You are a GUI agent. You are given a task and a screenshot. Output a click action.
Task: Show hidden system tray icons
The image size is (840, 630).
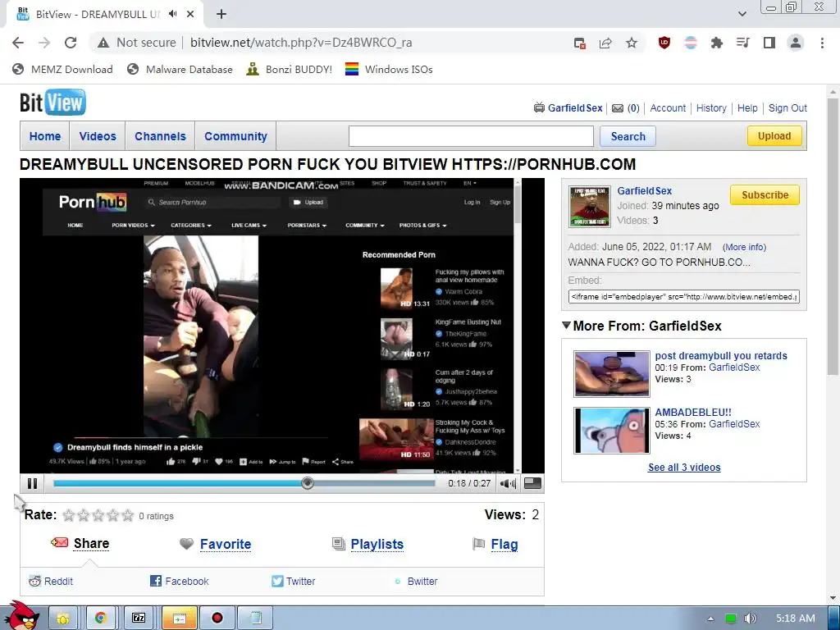(x=710, y=619)
